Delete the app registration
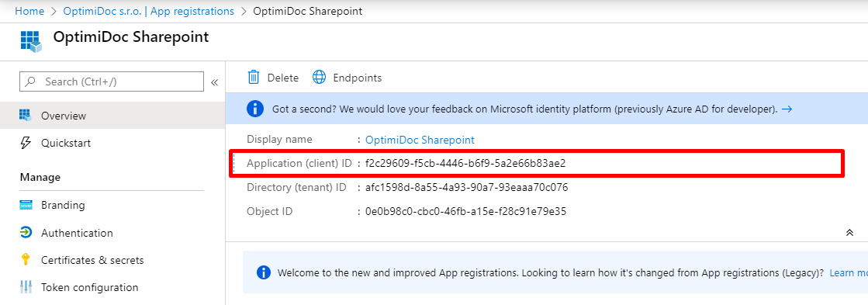 click(283, 78)
